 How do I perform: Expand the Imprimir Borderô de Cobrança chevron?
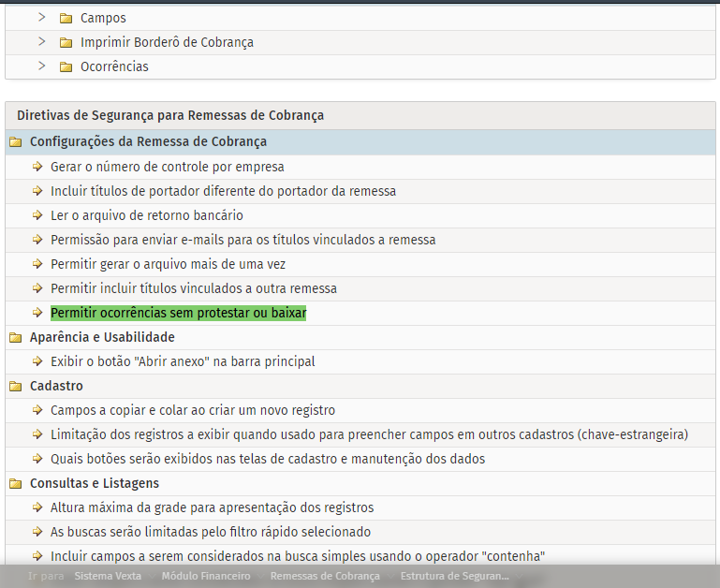[41, 41]
